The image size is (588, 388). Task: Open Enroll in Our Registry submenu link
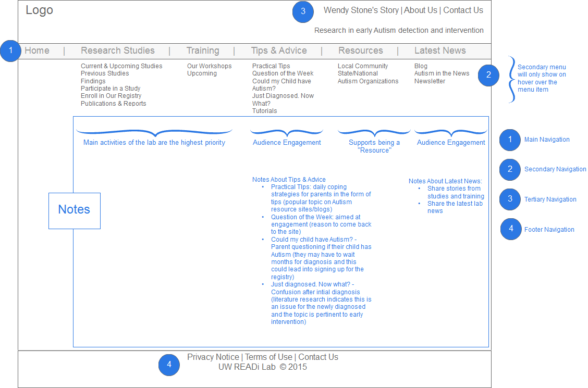click(x=111, y=96)
